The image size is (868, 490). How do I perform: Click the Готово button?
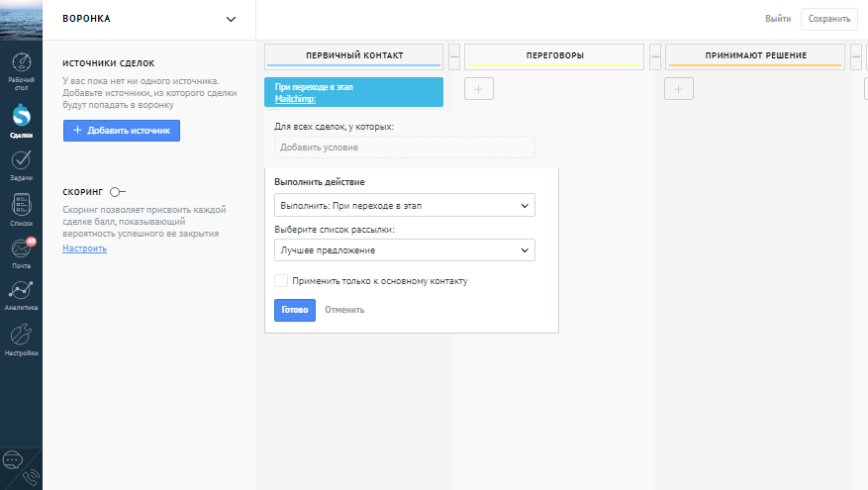295,310
